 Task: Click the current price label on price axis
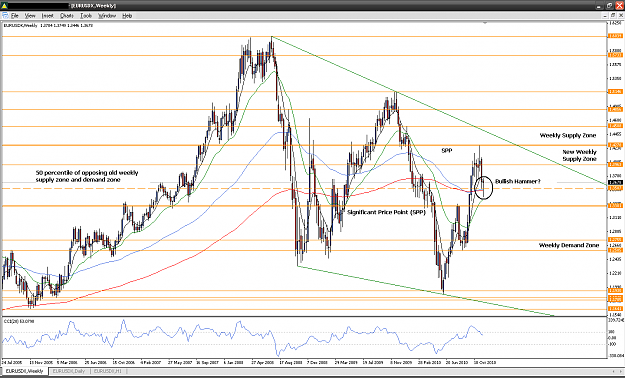[614, 182]
